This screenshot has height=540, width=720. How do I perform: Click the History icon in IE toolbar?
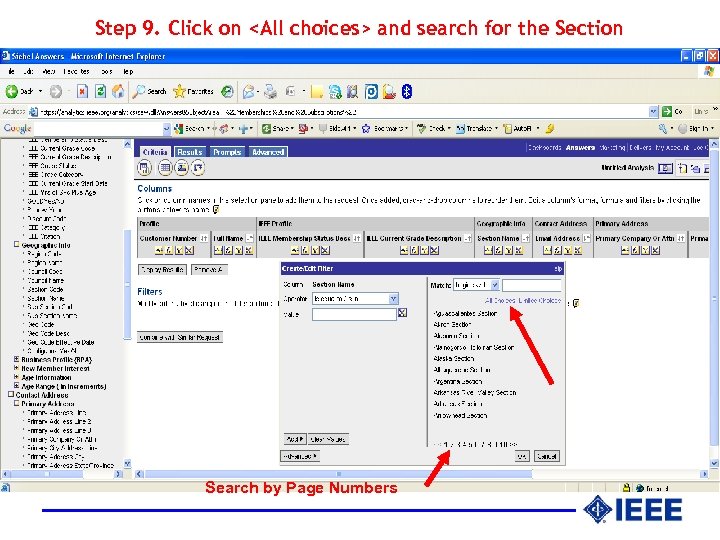pyautogui.click(x=227, y=91)
